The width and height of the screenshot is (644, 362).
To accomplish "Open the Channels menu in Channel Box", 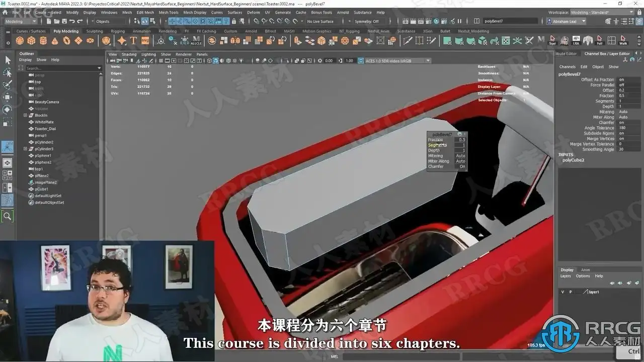I will (567, 66).
